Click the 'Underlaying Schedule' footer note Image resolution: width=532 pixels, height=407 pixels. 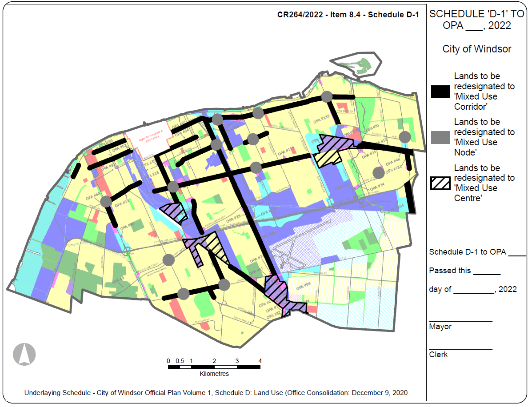216,393
